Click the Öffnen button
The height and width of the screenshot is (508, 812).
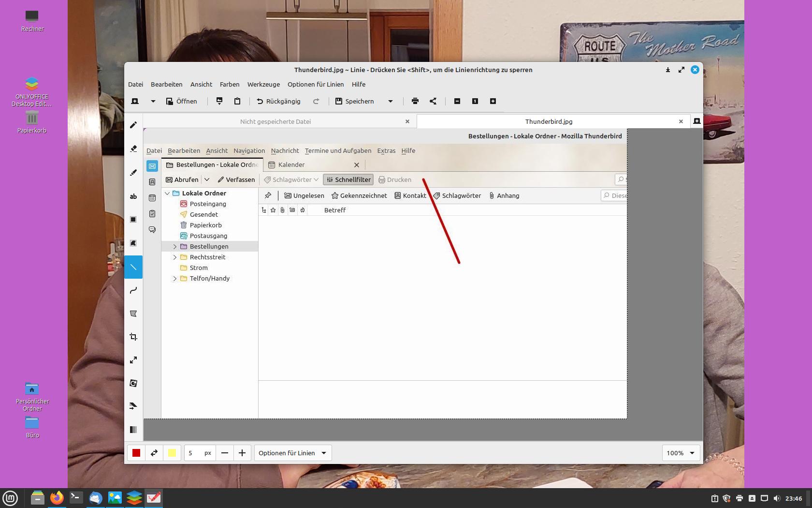(x=182, y=101)
